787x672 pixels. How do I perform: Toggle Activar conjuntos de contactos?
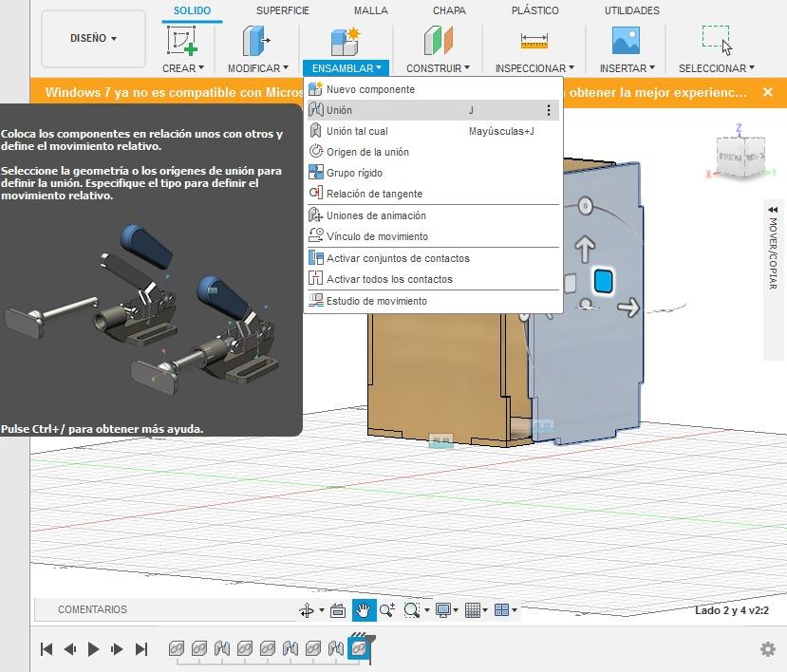[x=397, y=258]
